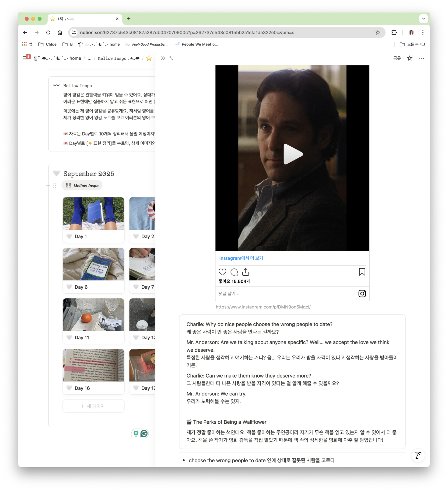Open Notion sidebar hamburger menu
The image size is (448, 491).
point(25,58)
